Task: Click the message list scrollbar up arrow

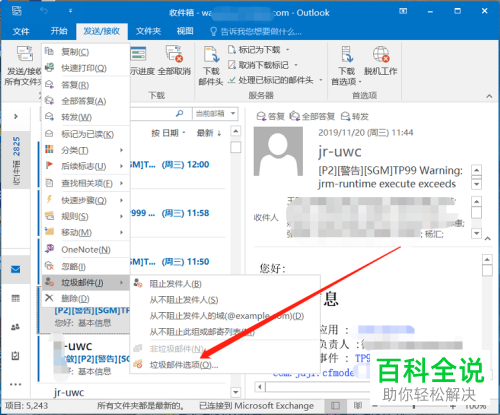Action: pos(236,131)
